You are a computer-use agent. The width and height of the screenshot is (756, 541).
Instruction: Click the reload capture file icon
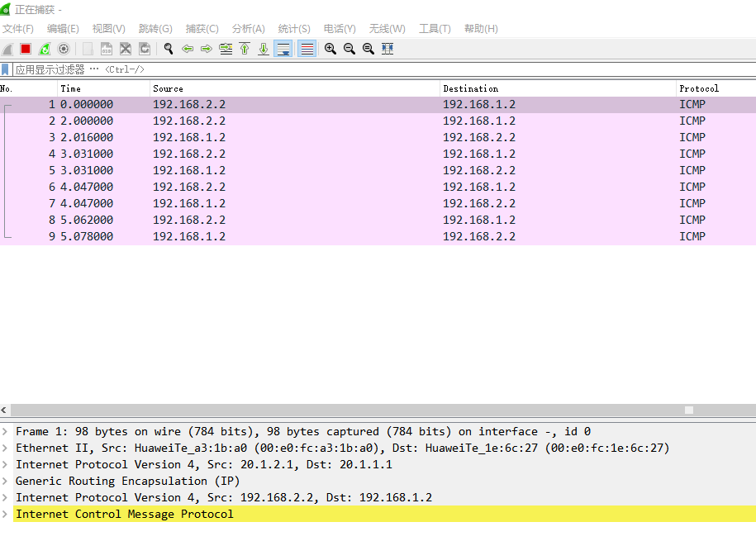coord(145,49)
